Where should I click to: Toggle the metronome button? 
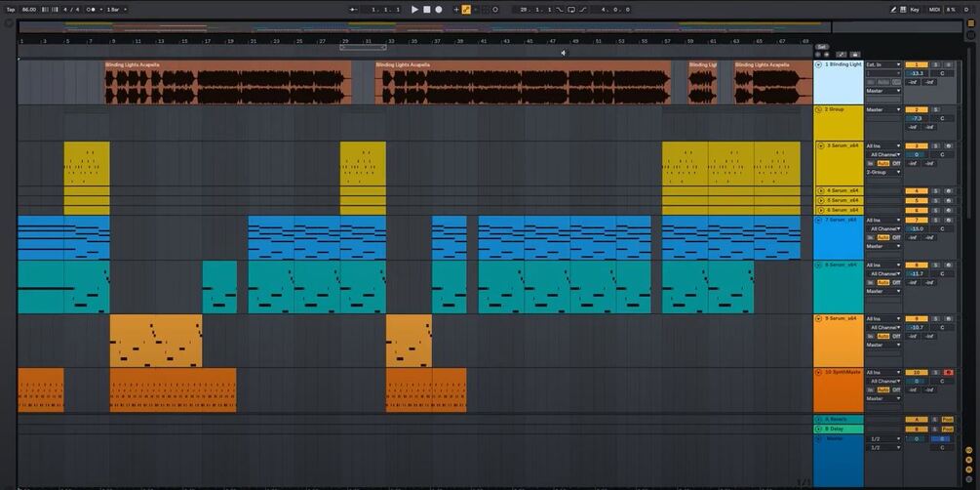(x=92, y=10)
